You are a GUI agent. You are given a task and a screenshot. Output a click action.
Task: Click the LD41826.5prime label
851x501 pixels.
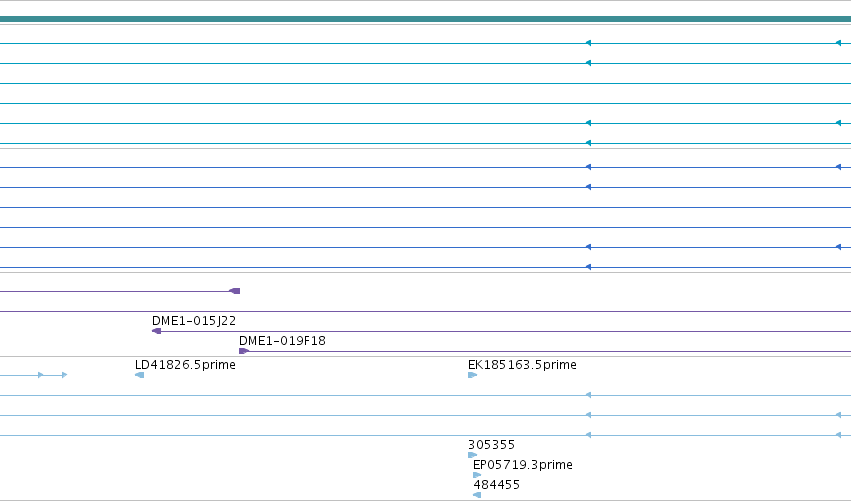tap(185, 365)
